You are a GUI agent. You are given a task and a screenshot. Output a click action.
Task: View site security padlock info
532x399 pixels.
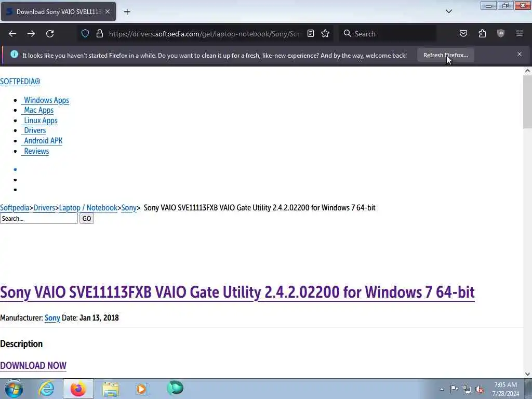99,33
